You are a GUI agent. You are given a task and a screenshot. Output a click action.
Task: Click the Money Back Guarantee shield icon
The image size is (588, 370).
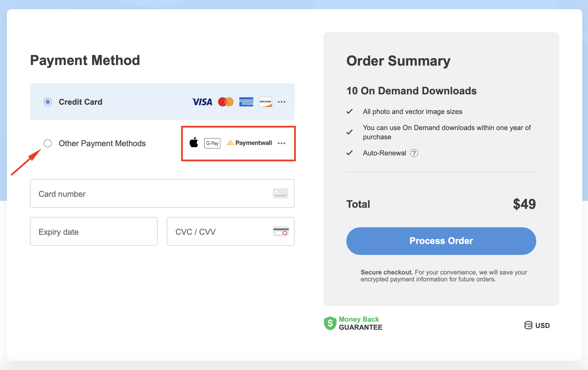point(330,323)
